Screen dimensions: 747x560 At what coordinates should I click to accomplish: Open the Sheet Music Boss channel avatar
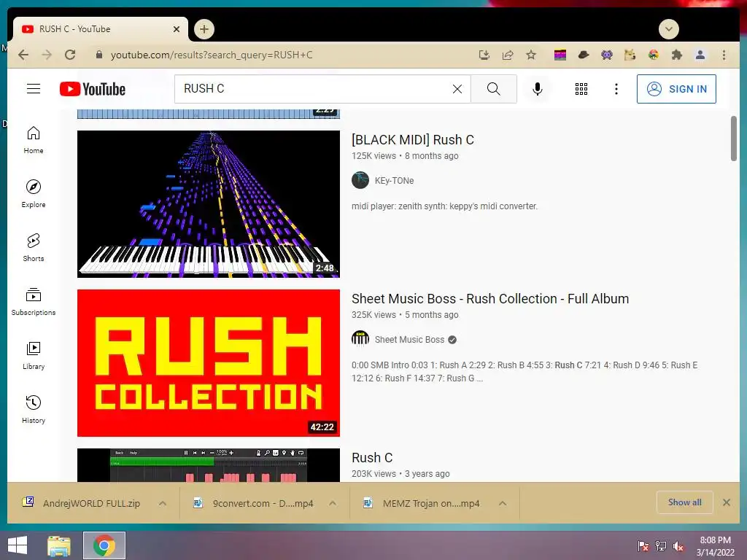[360, 339]
